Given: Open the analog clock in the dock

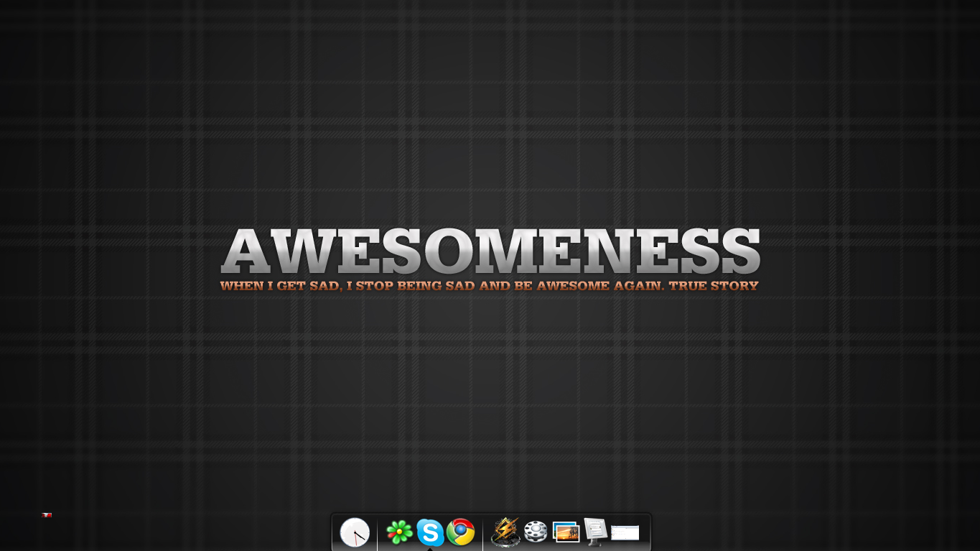Looking at the screenshot, I should click(x=355, y=532).
